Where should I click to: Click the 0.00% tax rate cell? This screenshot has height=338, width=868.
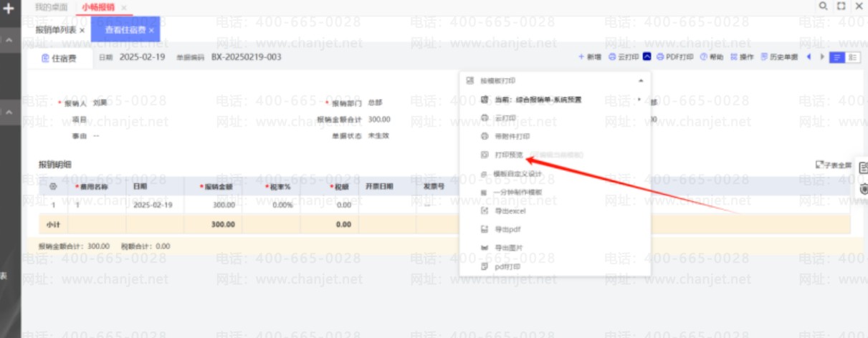point(282,205)
